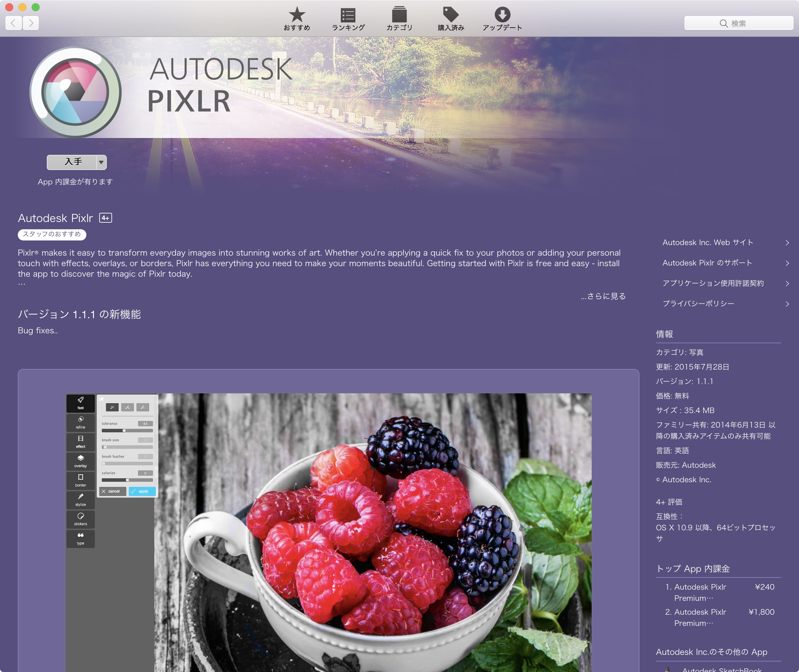The width and height of the screenshot is (799, 672).
Task: Open the dropdown arrow beside 入手
Action: pos(102,162)
